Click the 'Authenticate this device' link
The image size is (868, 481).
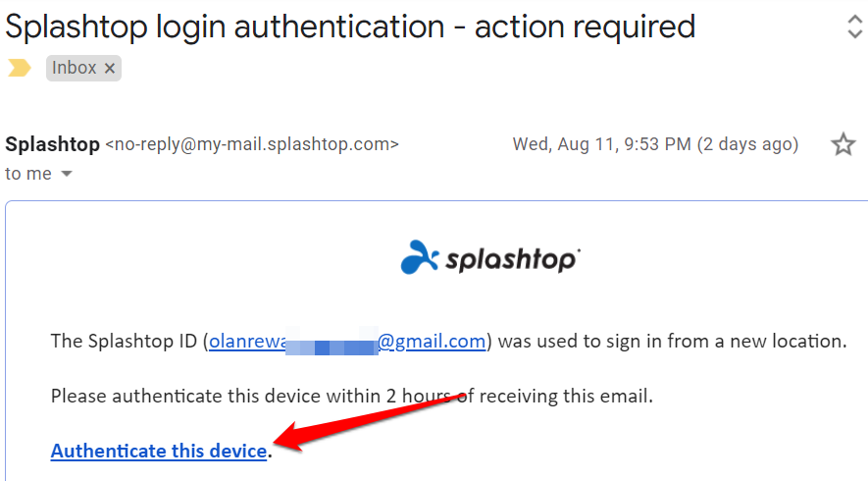coord(159,451)
